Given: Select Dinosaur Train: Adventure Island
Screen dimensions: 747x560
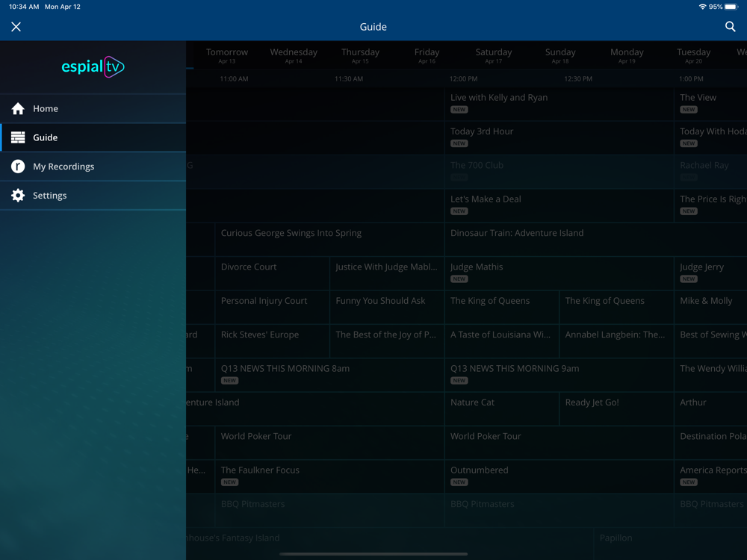Looking at the screenshot, I should click(x=596, y=240).
